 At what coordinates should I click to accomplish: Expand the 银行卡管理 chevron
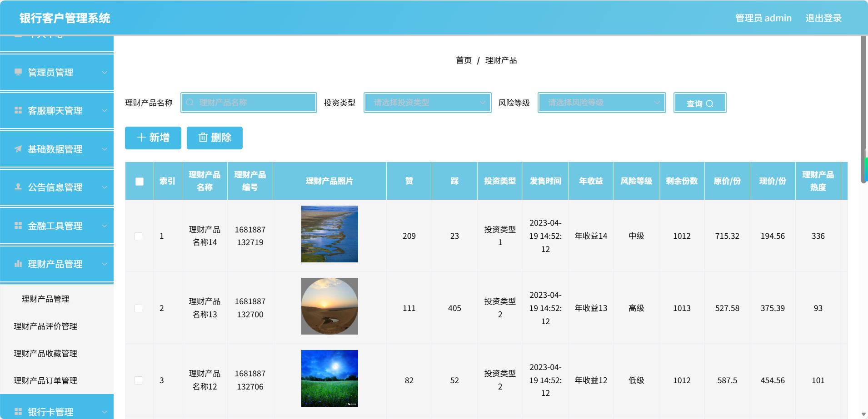coord(105,412)
